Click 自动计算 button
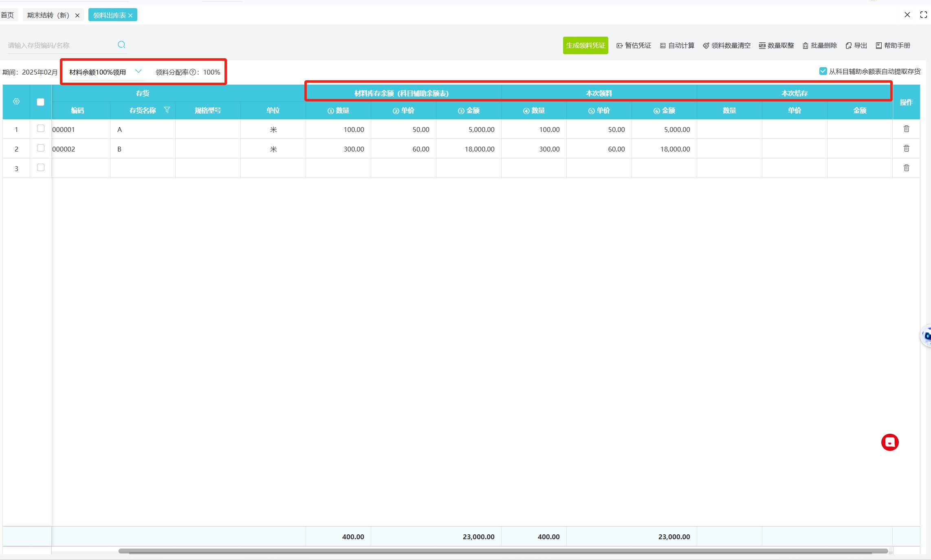This screenshot has width=931, height=560. pos(677,46)
